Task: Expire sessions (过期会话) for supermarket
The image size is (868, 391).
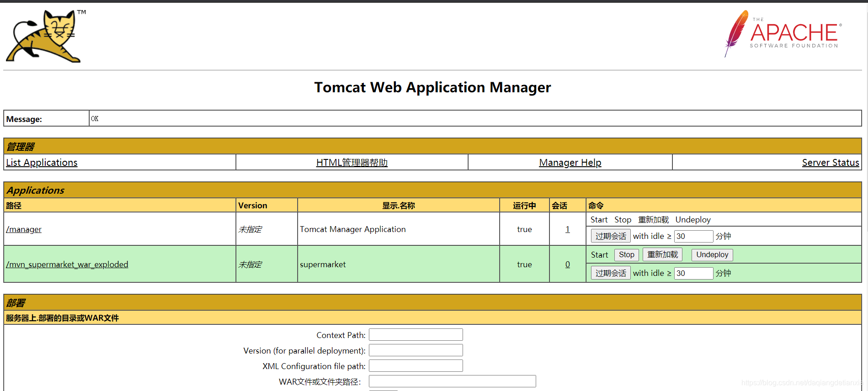Action: 611,273
